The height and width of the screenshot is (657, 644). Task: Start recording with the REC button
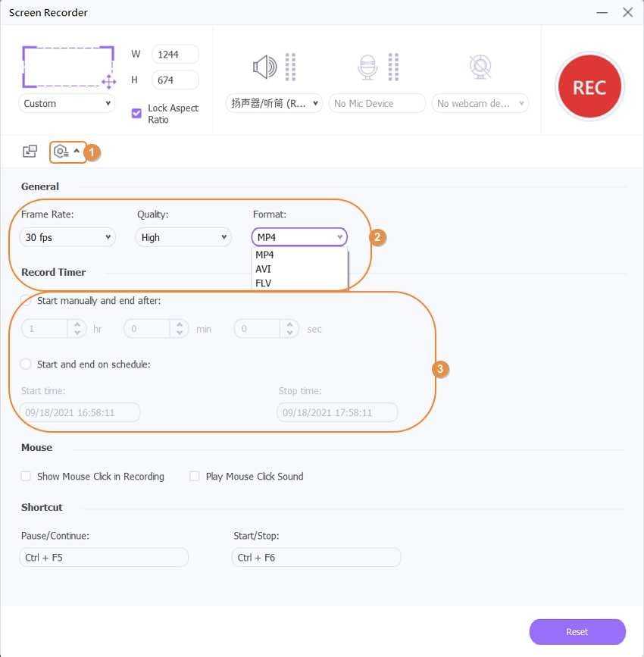[x=589, y=86]
